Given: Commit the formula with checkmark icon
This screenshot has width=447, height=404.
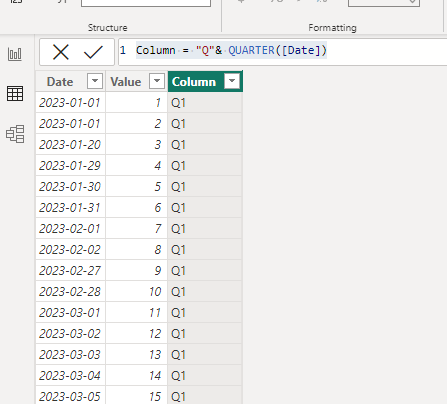Looking at the screenshot, I should point(93,52).
